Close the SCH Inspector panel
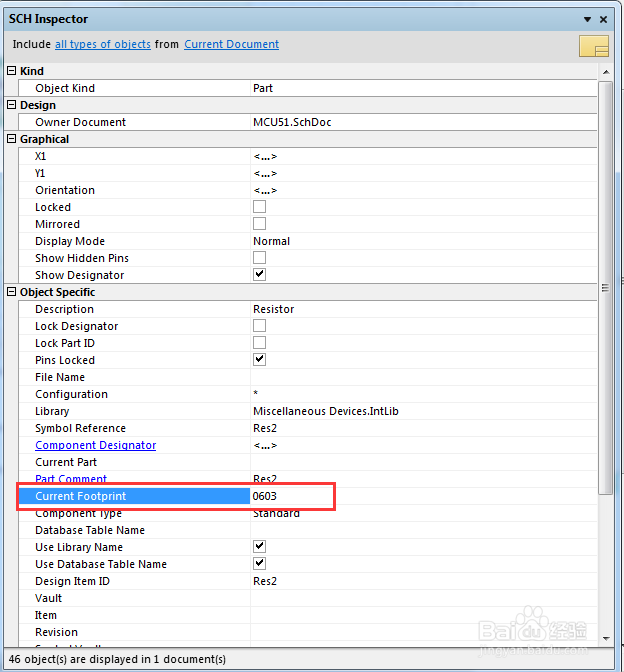Screen dimensions: 624x672 coord(603,19)
